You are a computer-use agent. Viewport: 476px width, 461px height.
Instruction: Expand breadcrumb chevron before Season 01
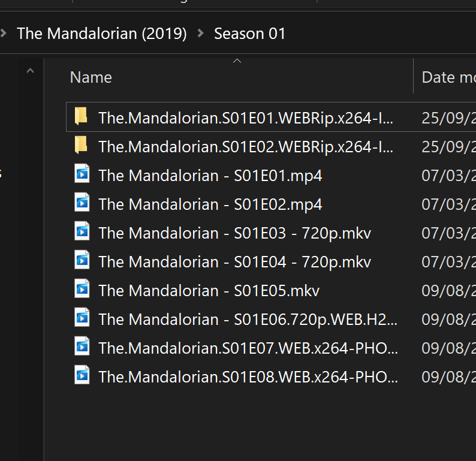coord(200,34)
